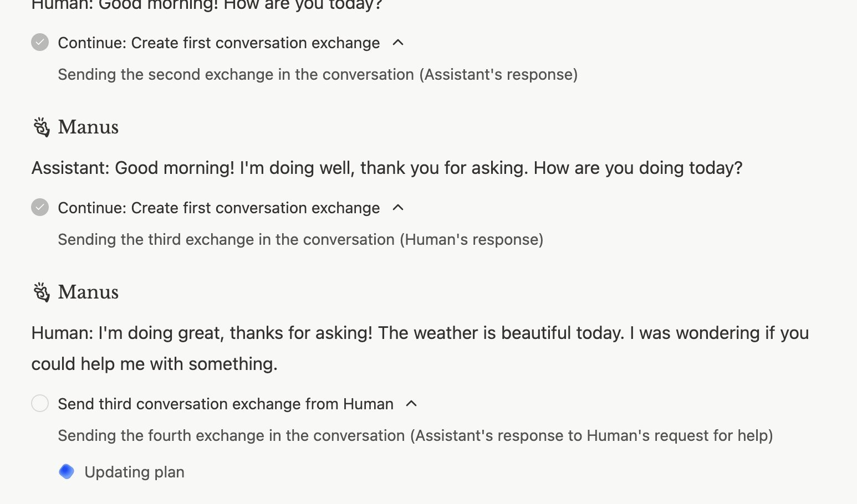Screen dimensions: 857x504
Task: Click the 'Updating plan' status text
Action: 134,472
